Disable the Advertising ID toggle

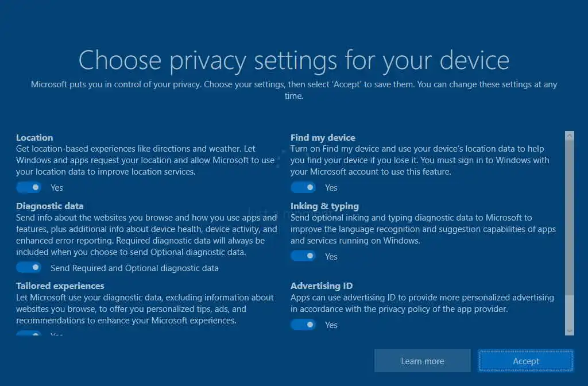coord(303,325)
